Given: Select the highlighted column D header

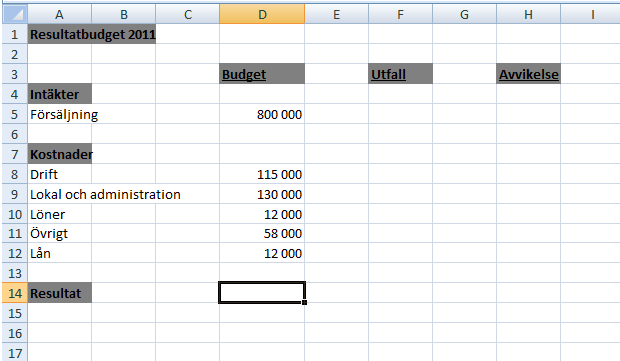Looking at the screenshot, I should (x=262, y=15).
